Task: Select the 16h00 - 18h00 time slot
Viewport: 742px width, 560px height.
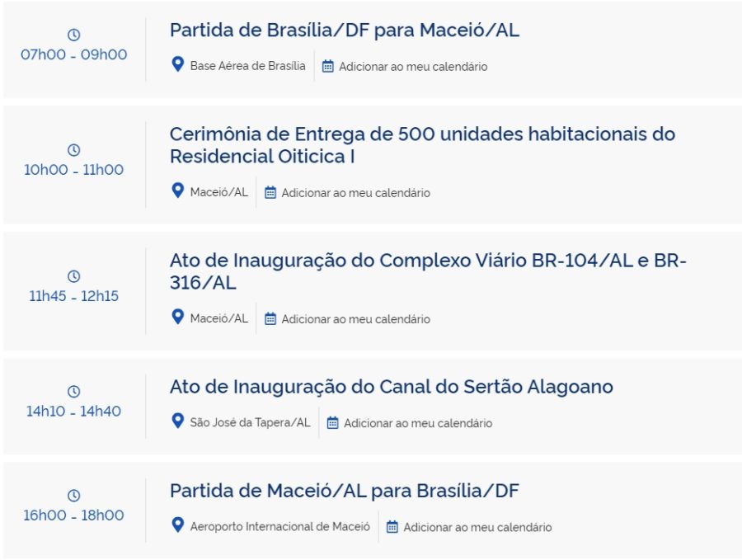Action: tap(73, 515)
